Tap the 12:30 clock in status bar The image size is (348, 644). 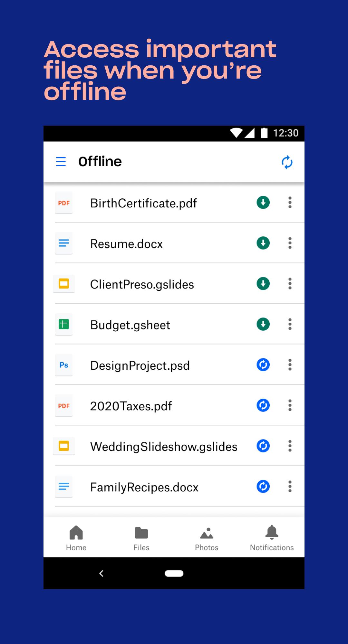pyautogui.click(x=286, y=133)
